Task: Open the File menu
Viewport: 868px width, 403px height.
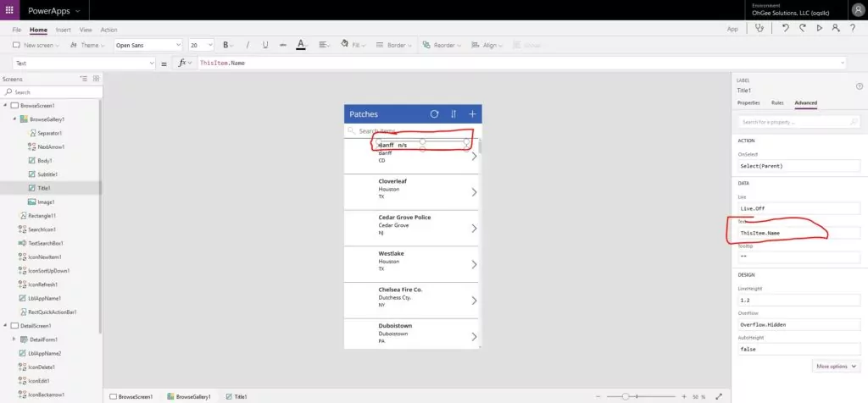Action: coord(17,30)
